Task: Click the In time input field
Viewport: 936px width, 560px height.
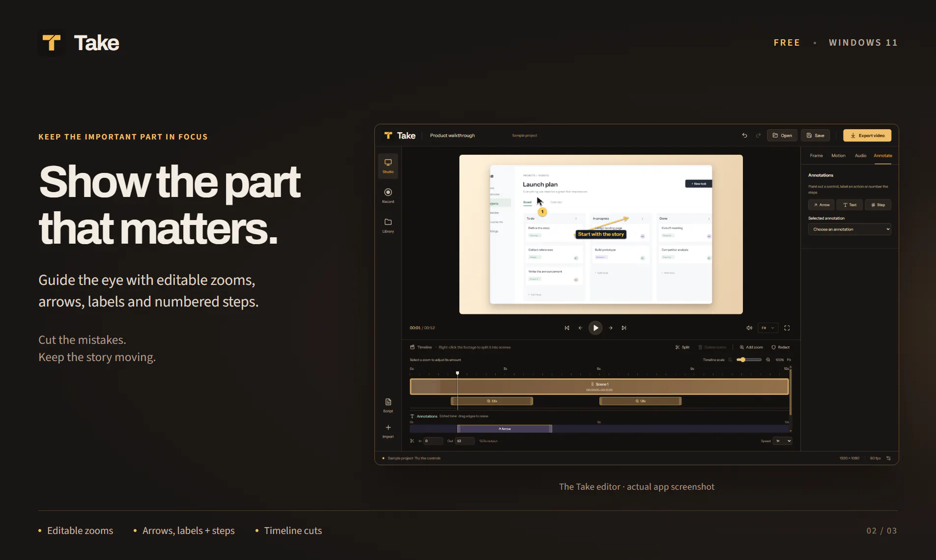Action: tap(433, 441)
